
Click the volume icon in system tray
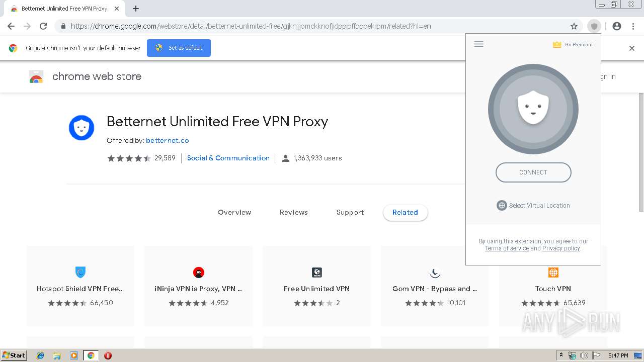[x=584, y=355]
